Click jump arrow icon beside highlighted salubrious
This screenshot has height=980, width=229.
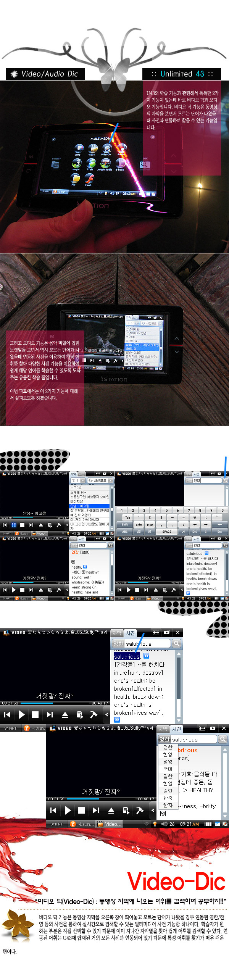click(x=146, y=656)
